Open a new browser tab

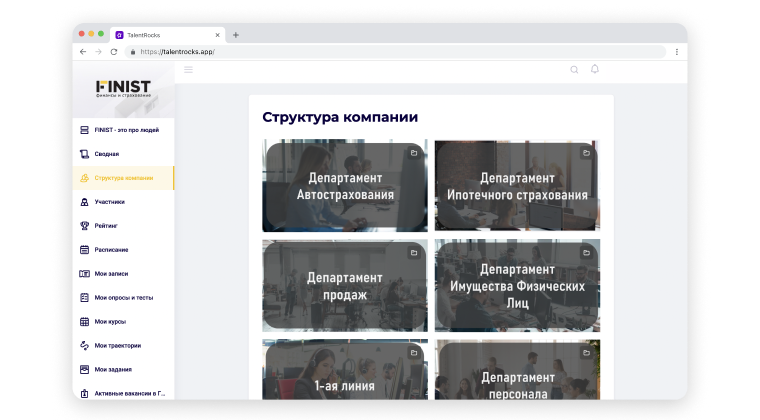236,35
